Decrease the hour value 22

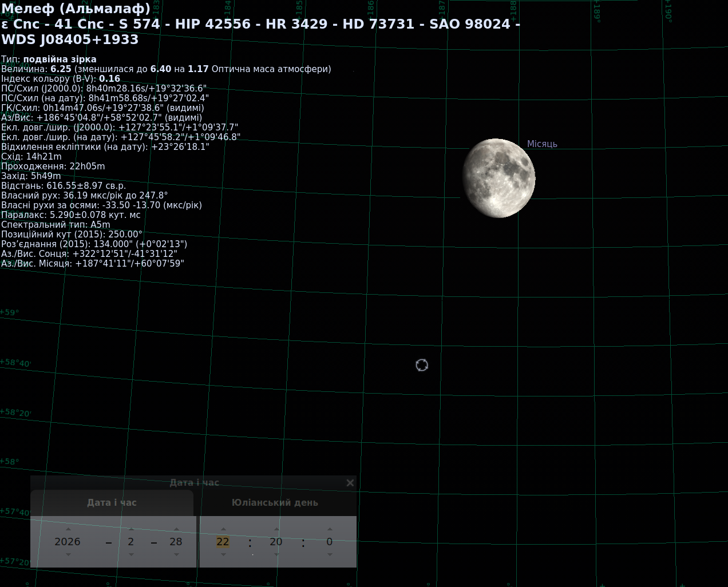(223, 554)
